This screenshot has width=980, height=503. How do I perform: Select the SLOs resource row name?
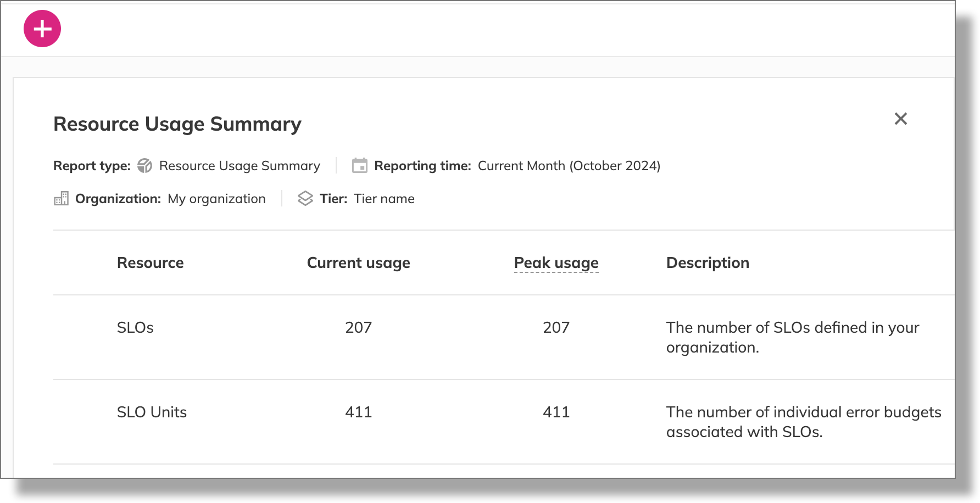135,328
